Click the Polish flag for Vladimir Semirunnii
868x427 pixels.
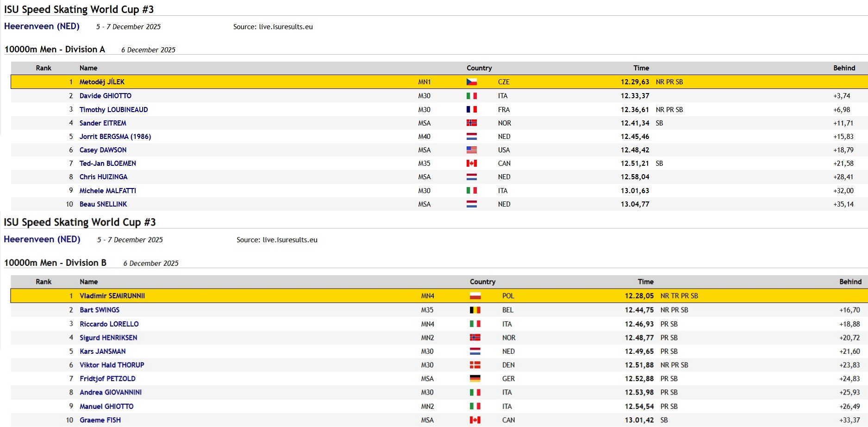[475, 296]
